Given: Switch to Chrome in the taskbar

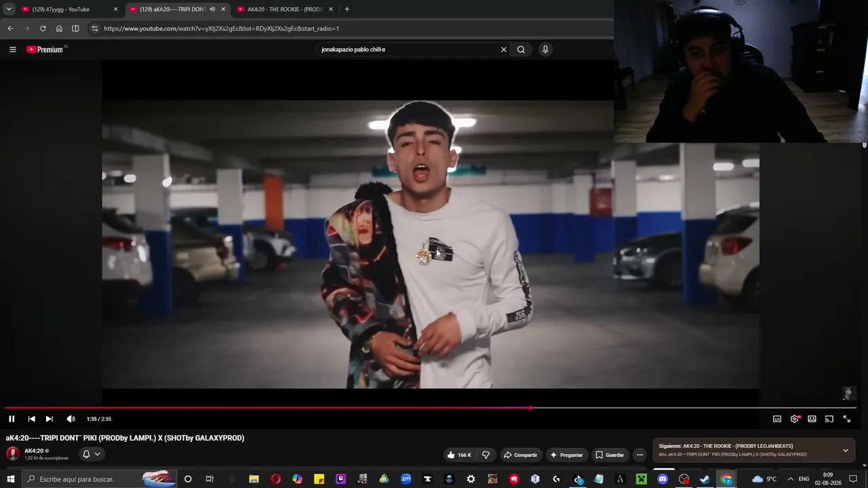Looking at the screenshot, I should pos(726,479).
